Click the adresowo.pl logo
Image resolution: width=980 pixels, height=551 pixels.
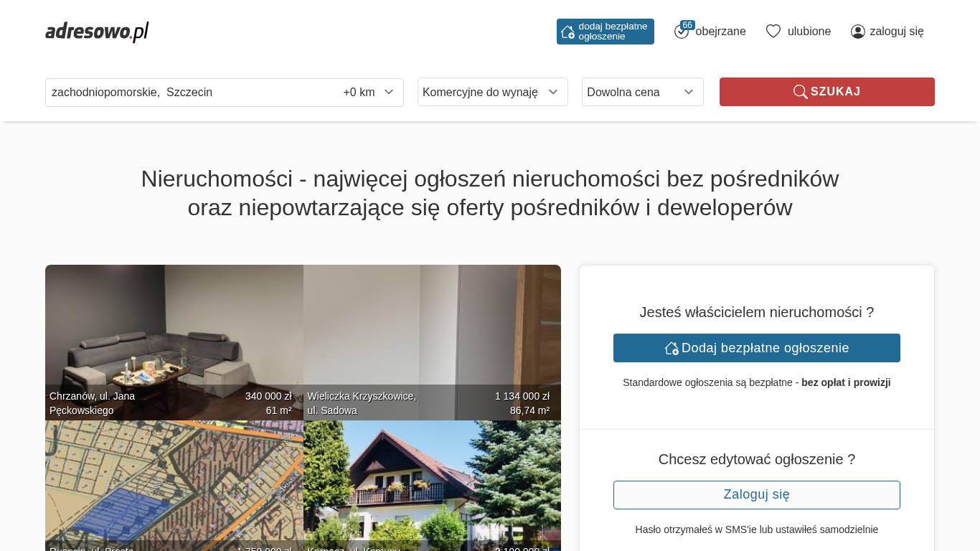(x=97, y=32)
